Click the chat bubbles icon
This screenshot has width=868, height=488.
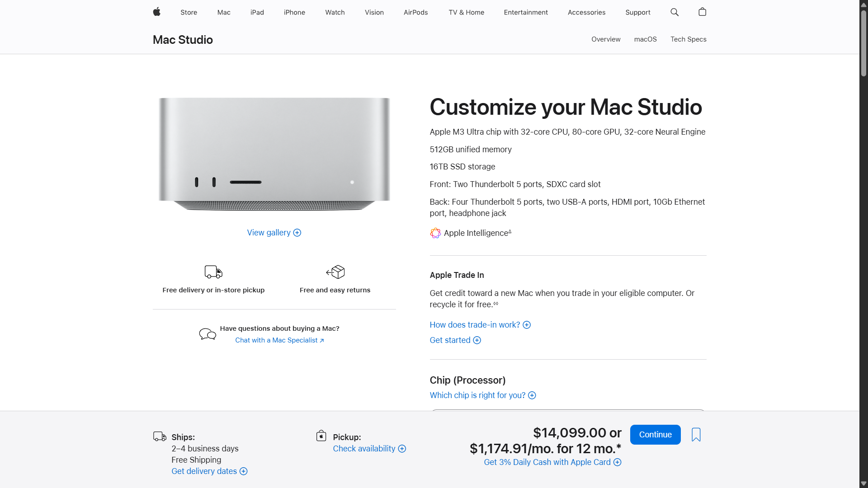point(208,334)
